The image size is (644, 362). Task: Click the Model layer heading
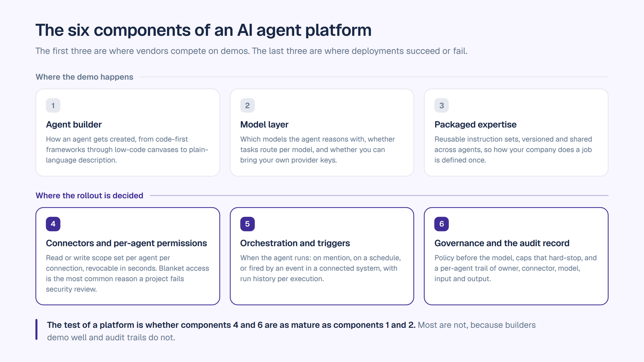pos(264,125)
